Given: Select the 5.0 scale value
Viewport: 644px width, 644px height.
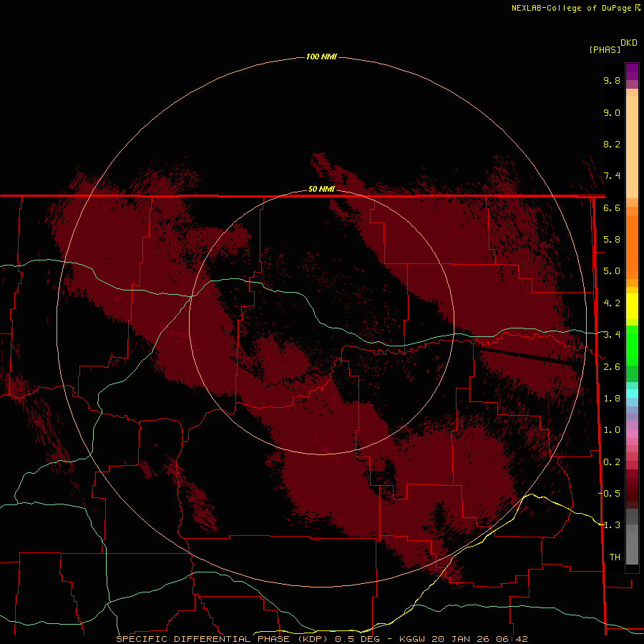Looking at the screenshot, I should tap(612, 271).
